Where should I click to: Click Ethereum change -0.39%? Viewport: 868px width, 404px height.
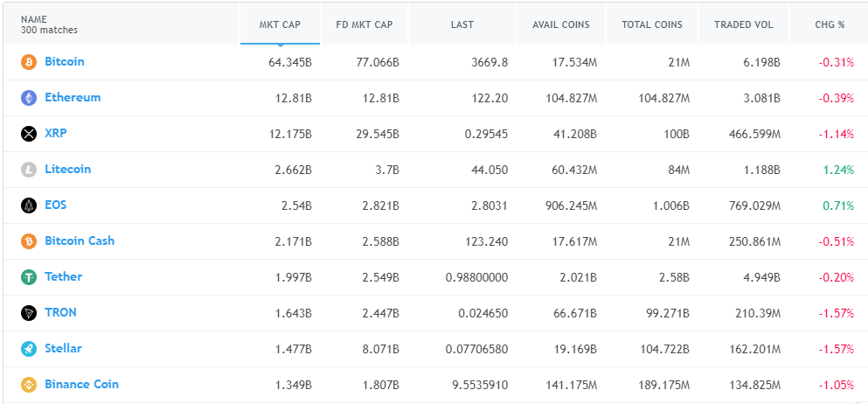tap(837, 99)
